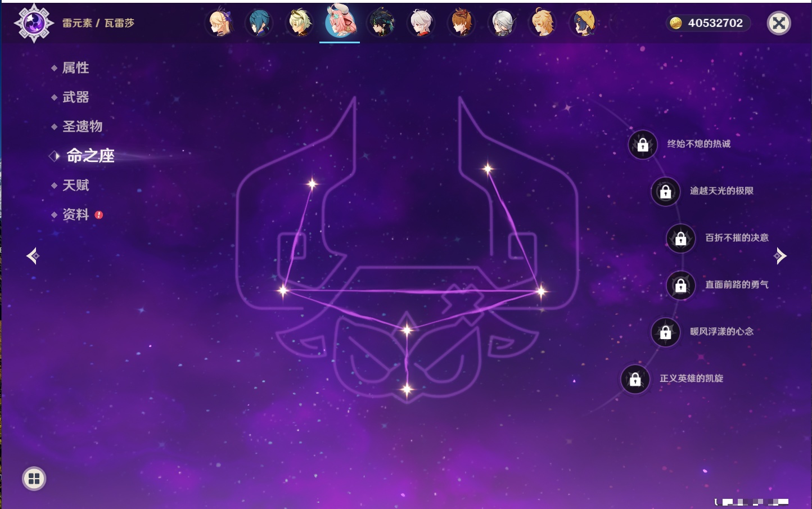Screen dimensions: 812x509
Task: Select the brown-orange haired character avatar
Action: coord(462,23)
